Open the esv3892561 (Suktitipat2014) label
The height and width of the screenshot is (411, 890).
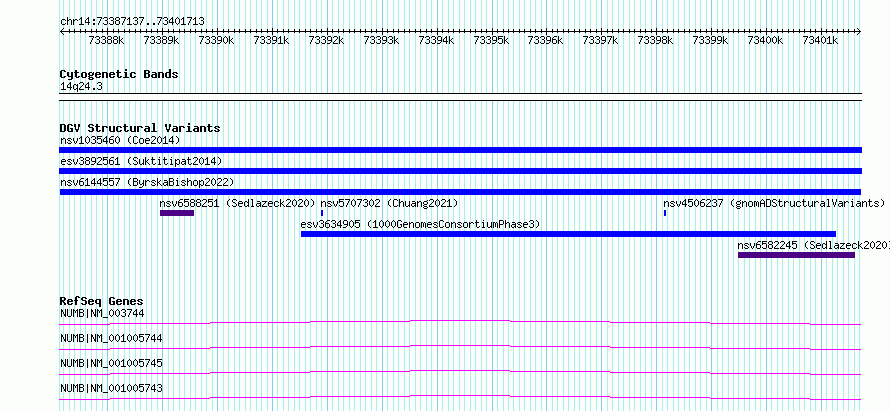pos(141,161)
